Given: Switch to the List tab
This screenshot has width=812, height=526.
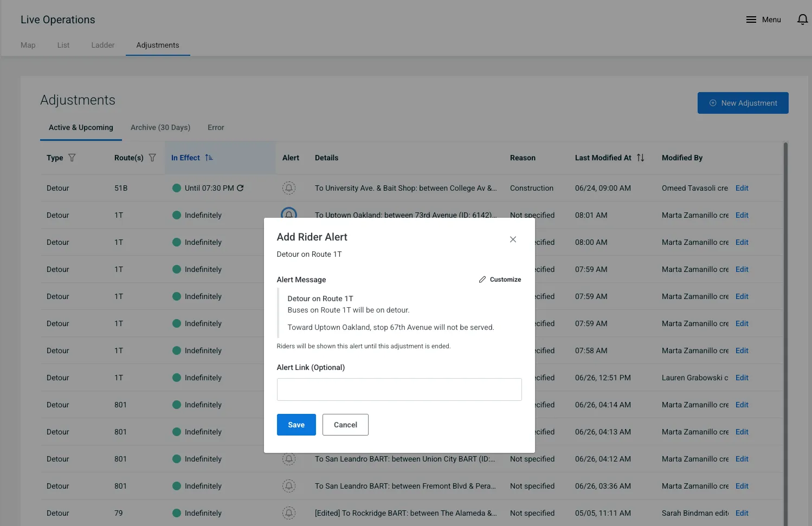Looking at the screenshot, I should [63, 45].
